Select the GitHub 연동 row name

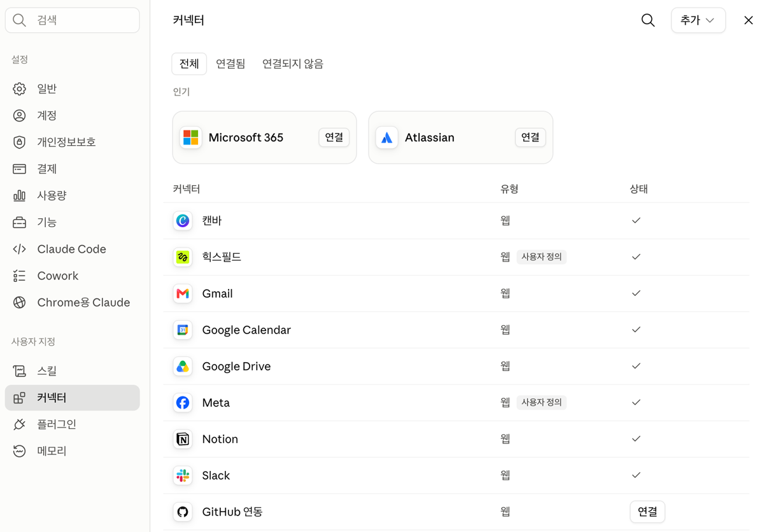(232, 512)
